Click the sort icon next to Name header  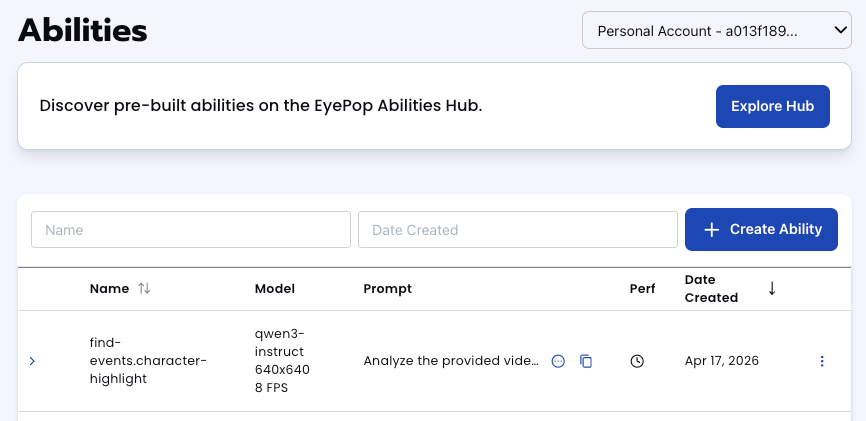pyautogui.click(x=145, y=289)
